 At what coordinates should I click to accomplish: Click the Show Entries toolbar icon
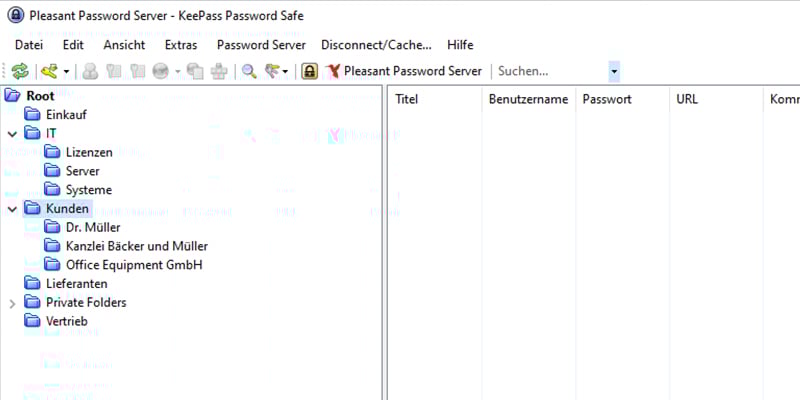click(x=271, y=71)
